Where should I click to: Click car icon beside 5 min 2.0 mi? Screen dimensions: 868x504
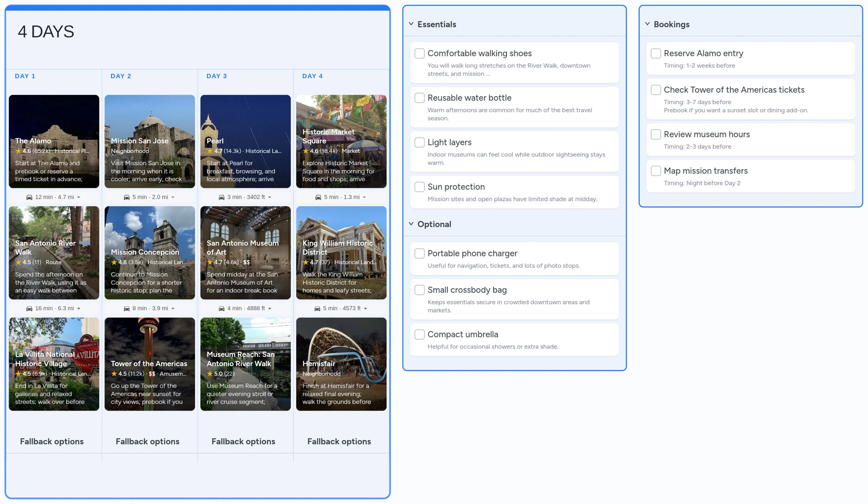[127, 197]
